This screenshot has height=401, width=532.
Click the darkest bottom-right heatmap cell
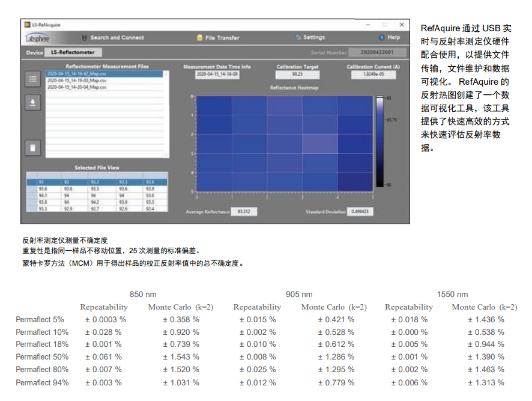click(x=355, y=182)
